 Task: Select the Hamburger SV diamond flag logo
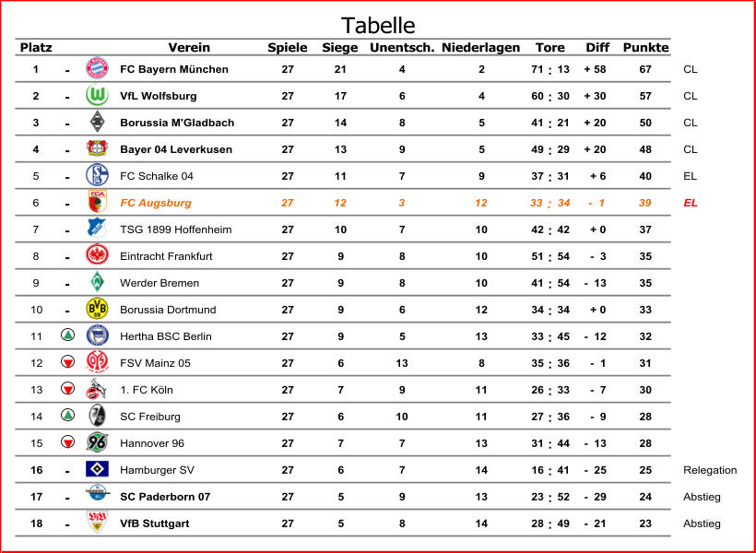97,469
